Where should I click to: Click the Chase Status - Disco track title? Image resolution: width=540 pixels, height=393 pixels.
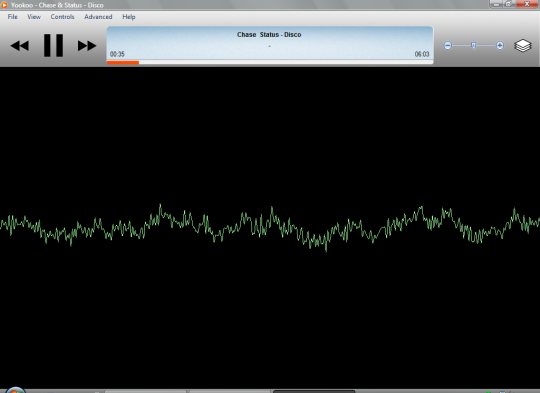point(269,34)
